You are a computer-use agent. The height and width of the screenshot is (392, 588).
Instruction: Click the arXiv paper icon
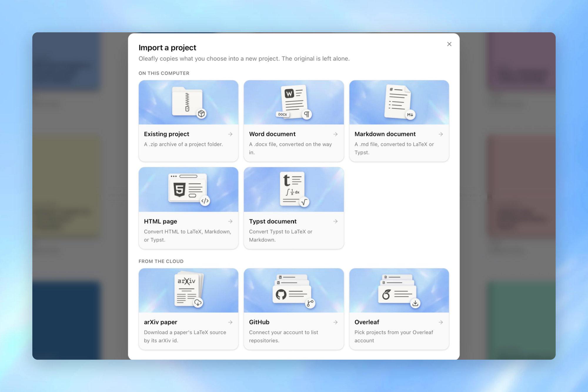pyautogui.click(x=189, y=290)
